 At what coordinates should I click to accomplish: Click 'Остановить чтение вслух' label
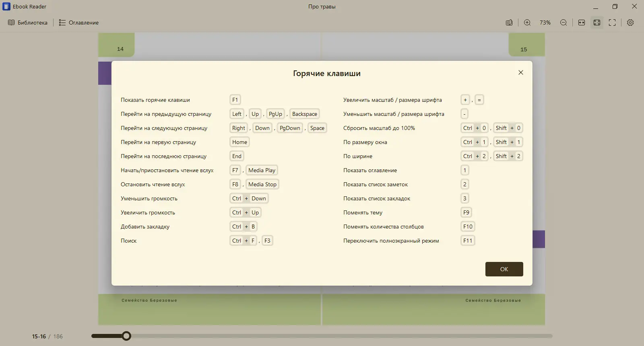[x=153, y=184]
